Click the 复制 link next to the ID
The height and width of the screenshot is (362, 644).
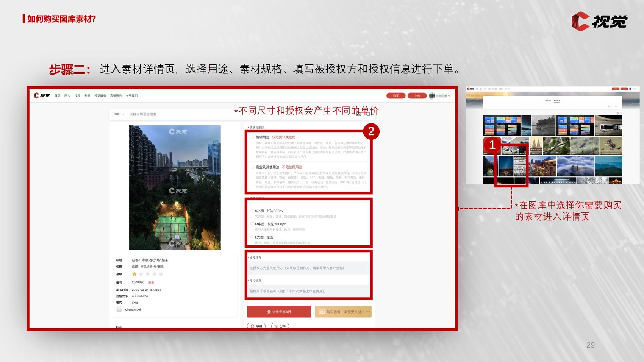tap(151, 283)
